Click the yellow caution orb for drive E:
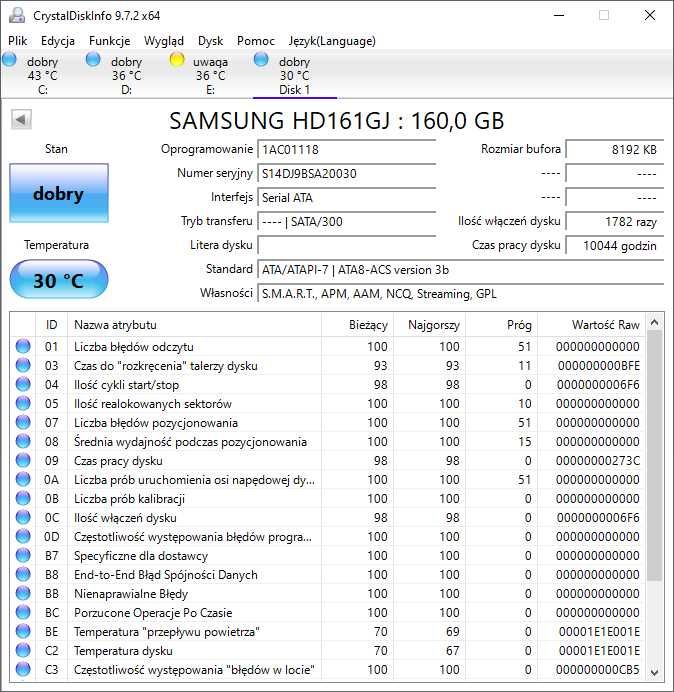Image resolution: width=674 pixels, height=692 pixels. (177, 59)
